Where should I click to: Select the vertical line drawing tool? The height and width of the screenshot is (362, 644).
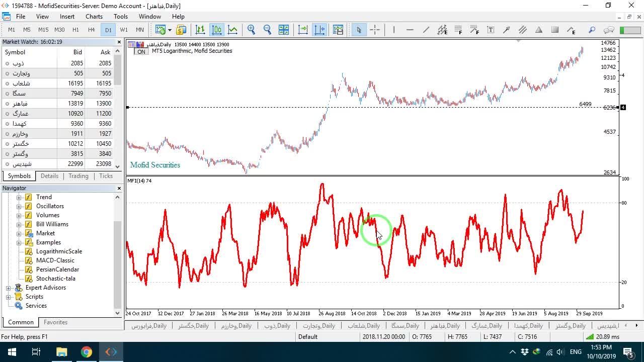click(394, 30)
